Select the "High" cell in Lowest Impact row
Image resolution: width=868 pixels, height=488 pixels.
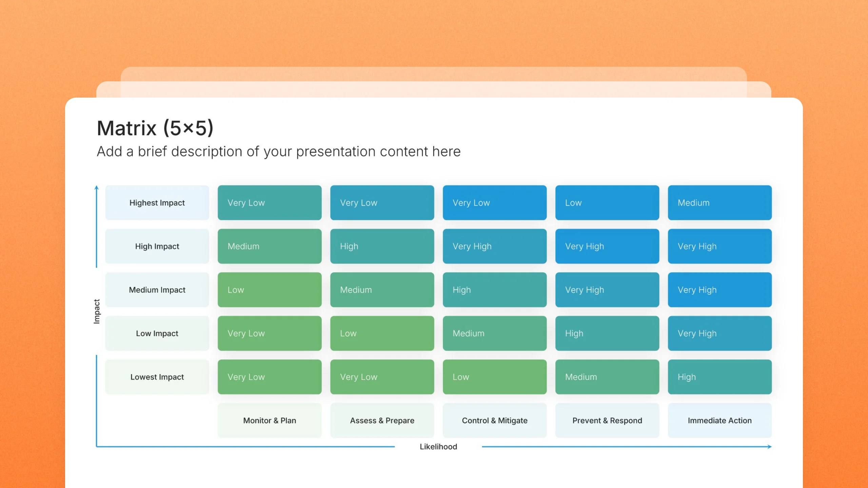720,377
